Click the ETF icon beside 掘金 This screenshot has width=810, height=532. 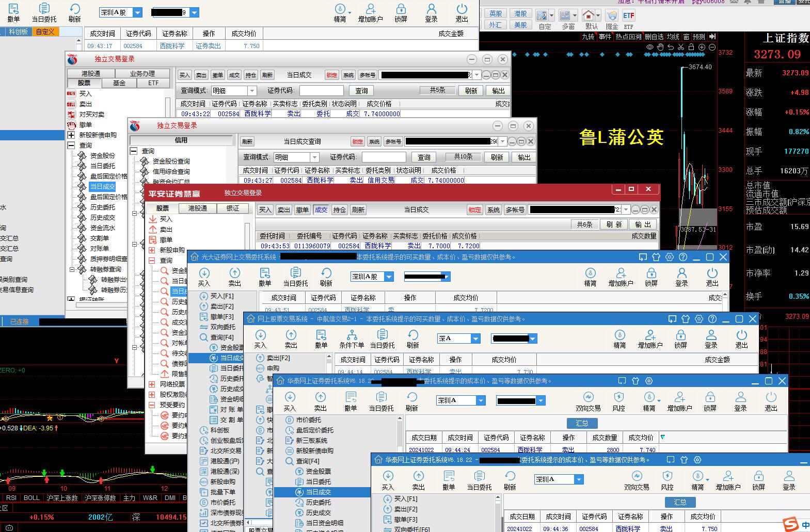pyautogui.click(x=628, y=15)
